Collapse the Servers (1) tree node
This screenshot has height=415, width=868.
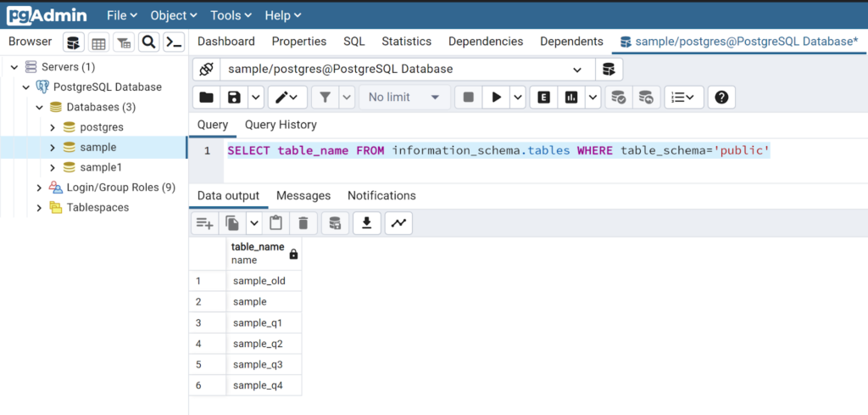pos(14,67)
